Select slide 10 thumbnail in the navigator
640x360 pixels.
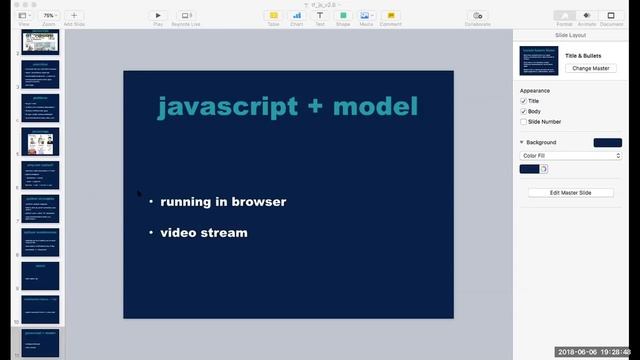[x=40, y=309]
